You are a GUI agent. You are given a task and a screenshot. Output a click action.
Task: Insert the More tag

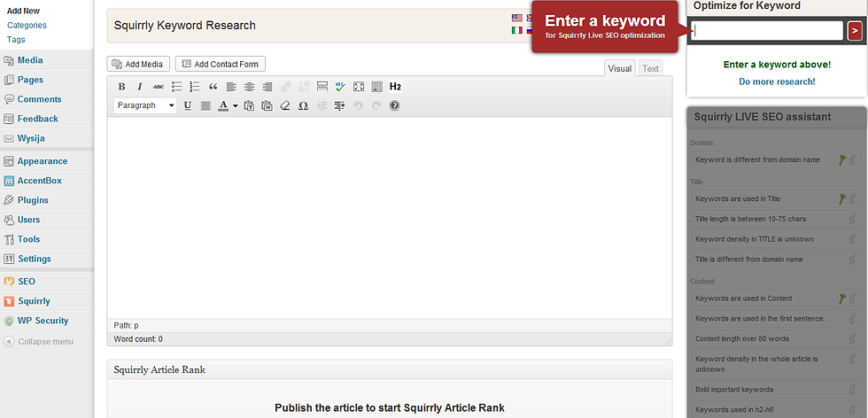(x=322, y=87)
